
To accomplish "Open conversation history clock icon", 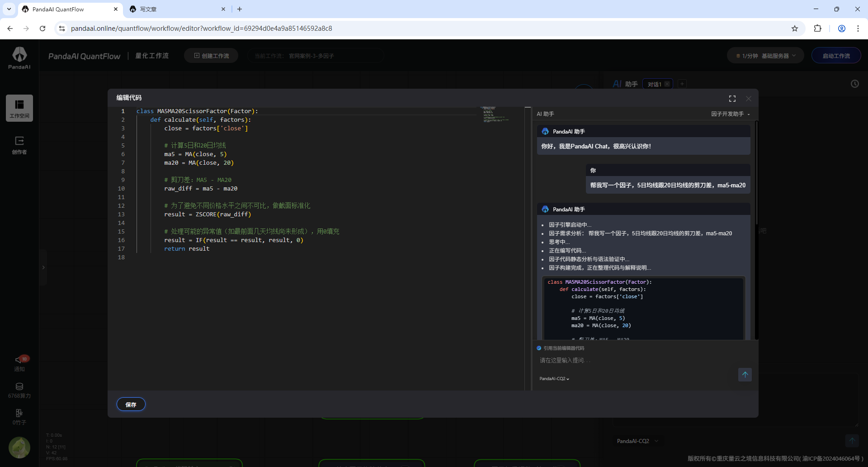I will pos(855,84).
